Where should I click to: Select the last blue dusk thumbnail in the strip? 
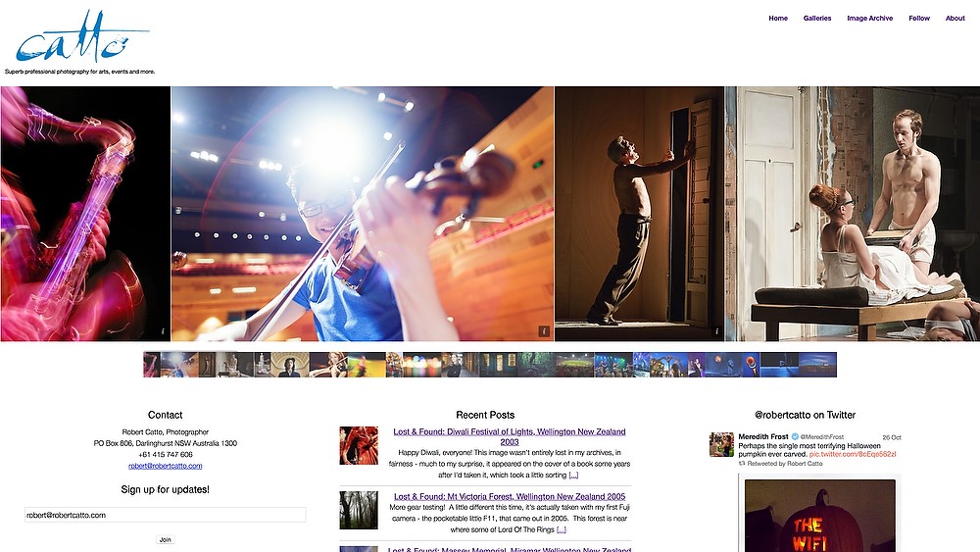[x=817, y=365]
